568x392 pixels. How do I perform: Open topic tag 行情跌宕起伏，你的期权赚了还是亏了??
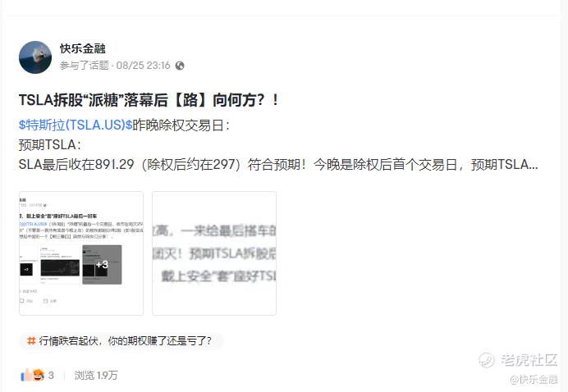click(121, 341)
